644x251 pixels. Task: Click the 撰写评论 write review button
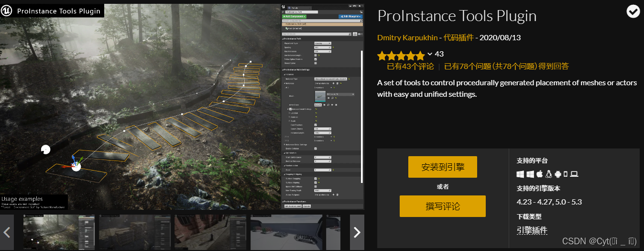(x=443, y=206)
